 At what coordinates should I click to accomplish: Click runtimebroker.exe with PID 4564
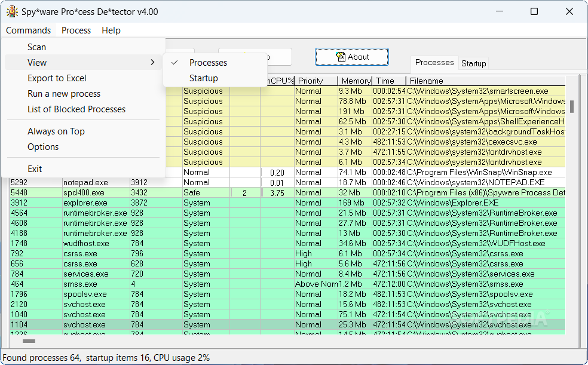287,213
